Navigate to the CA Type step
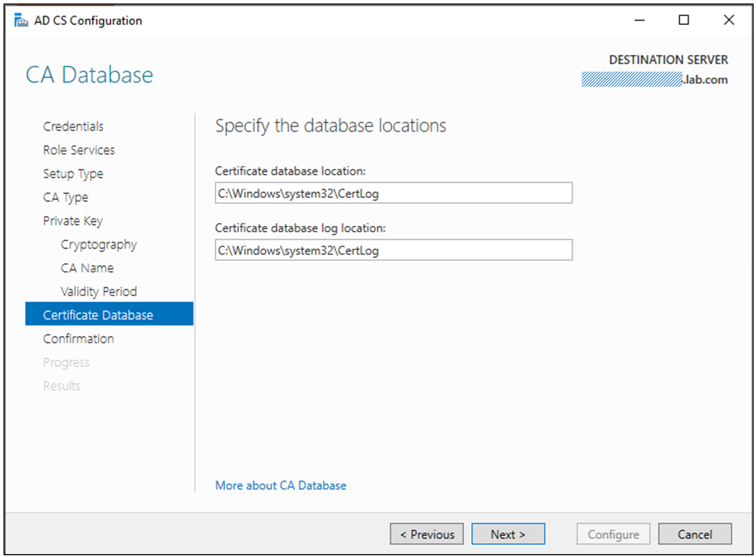 click(x=68, y=197)
